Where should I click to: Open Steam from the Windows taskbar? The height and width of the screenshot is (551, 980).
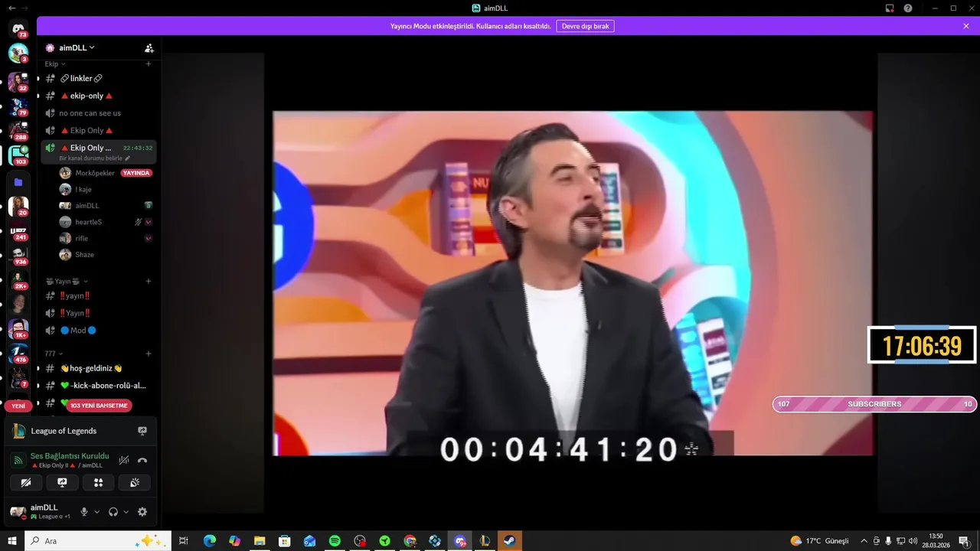point(509,541)
